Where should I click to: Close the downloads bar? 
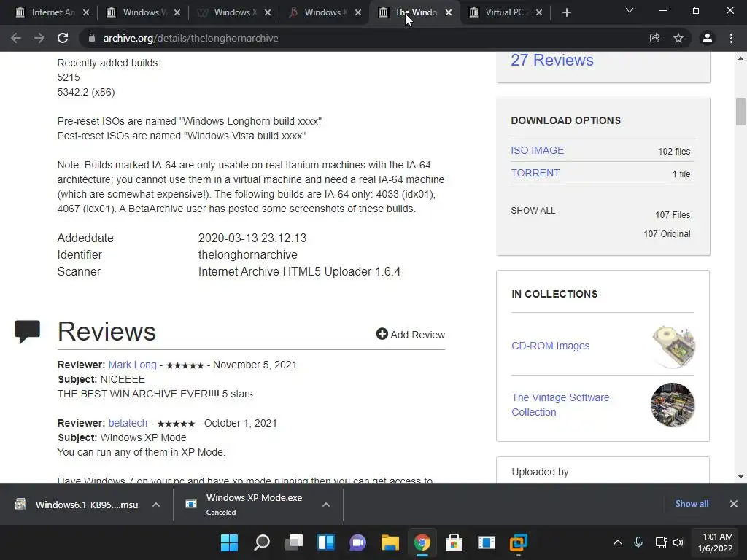tap(734, 504)
